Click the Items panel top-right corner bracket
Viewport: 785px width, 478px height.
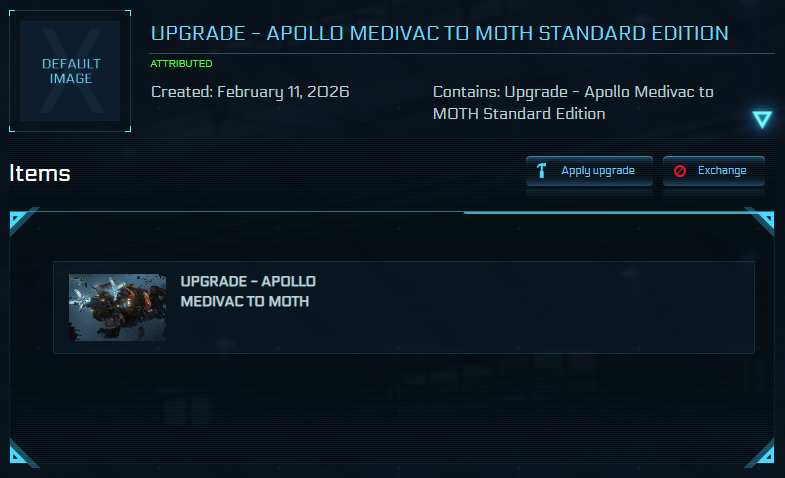[762, 221]
